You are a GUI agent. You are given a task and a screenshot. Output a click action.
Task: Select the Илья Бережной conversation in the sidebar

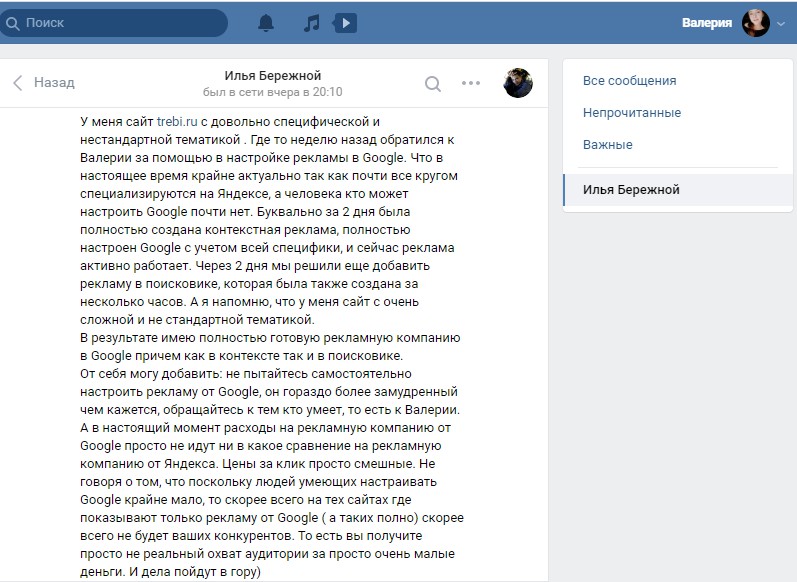point(678,190)
